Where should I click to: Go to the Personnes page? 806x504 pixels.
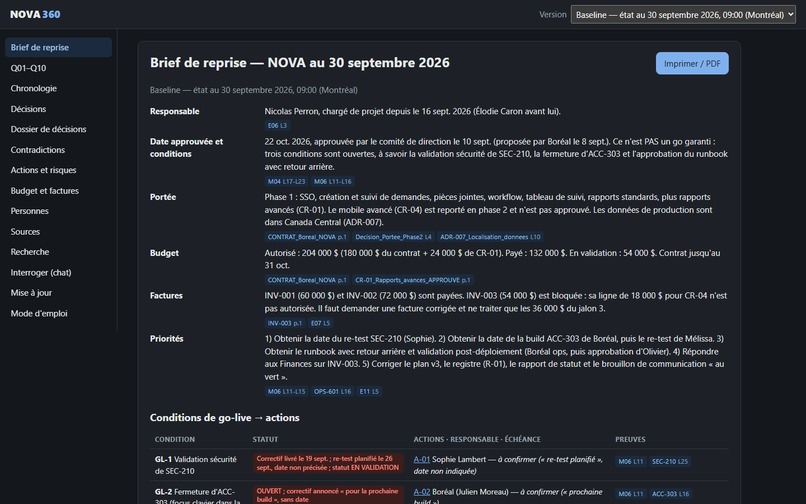tap(58, 211)
